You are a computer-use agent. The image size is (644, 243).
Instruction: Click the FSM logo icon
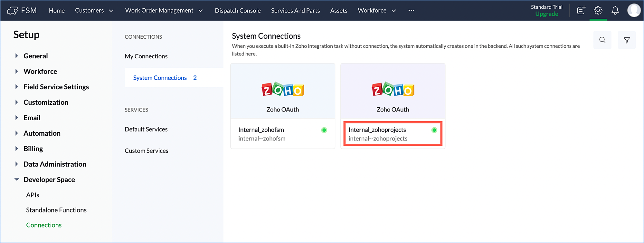[12, 11]
